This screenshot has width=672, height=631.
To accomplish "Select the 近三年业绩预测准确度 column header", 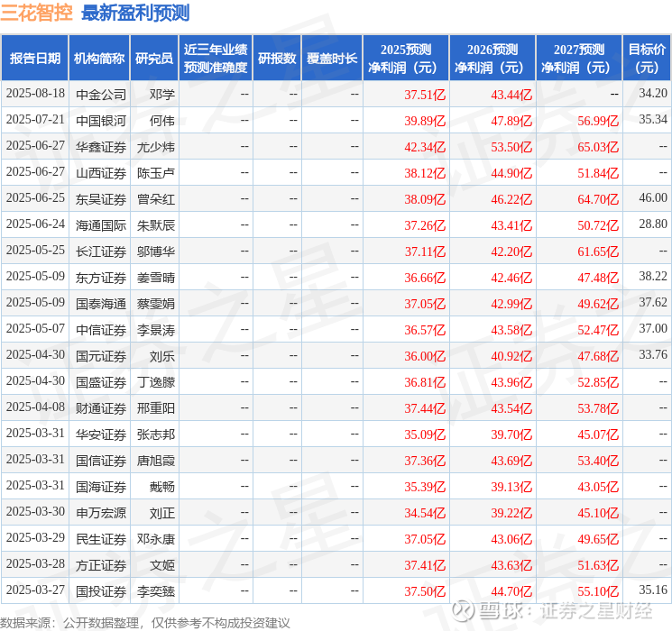I will [x=216, y=59].
